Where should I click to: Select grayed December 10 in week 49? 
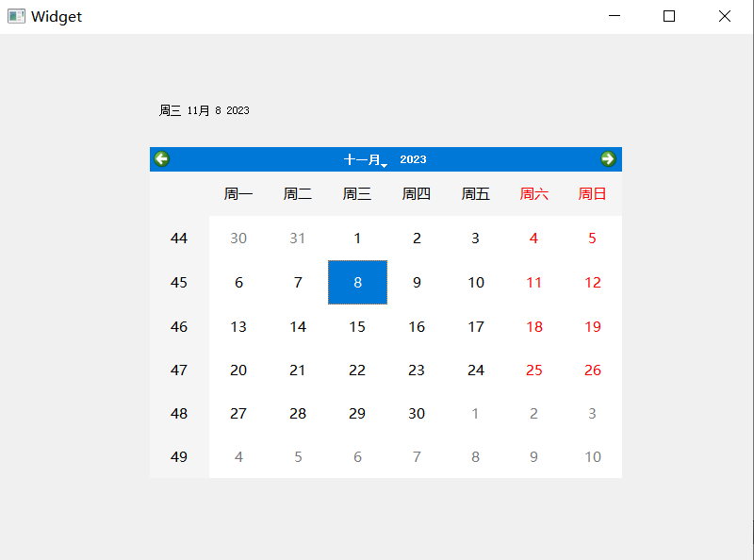coord(593,456)
